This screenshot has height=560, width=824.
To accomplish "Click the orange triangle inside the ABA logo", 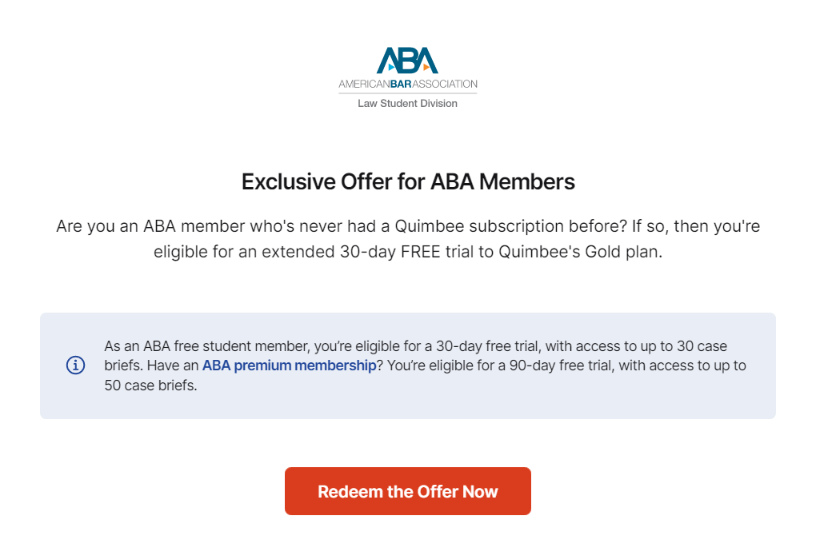I will [427, 67].
